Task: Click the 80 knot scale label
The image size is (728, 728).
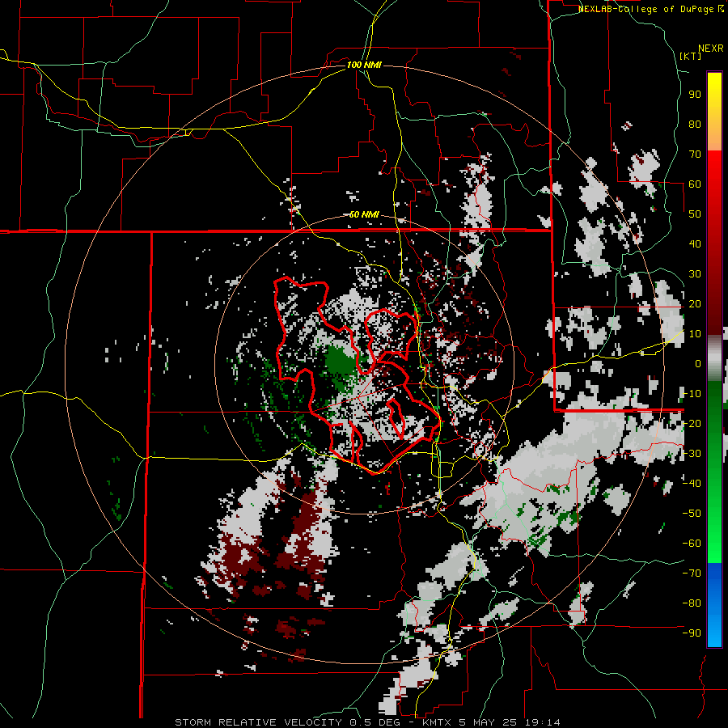Action: coord(695,124)
